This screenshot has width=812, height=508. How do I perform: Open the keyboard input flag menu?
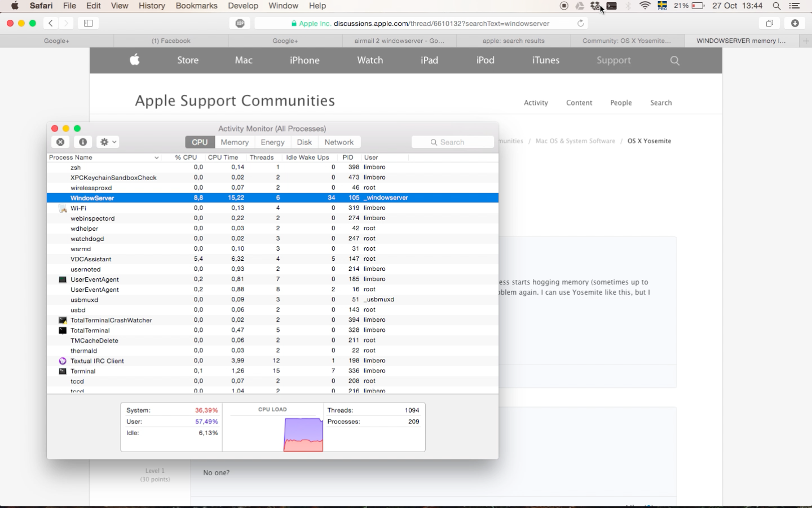tap(663, 6)
